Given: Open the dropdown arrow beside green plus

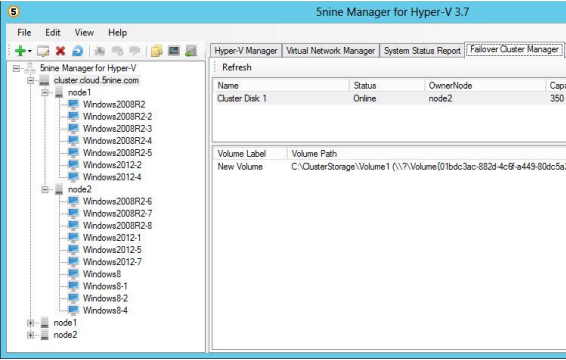Looking at the screenshot, I should (30, 51).
